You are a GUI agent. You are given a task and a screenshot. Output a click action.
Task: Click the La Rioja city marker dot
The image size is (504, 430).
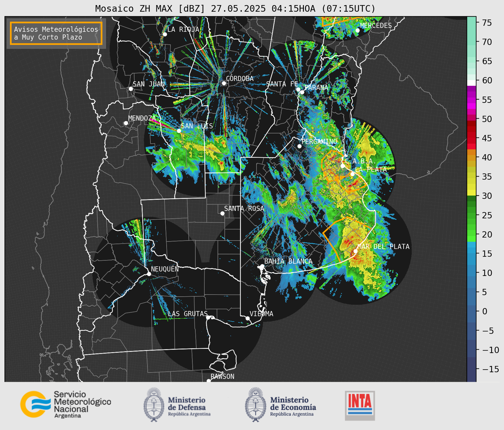pos(165,34)
